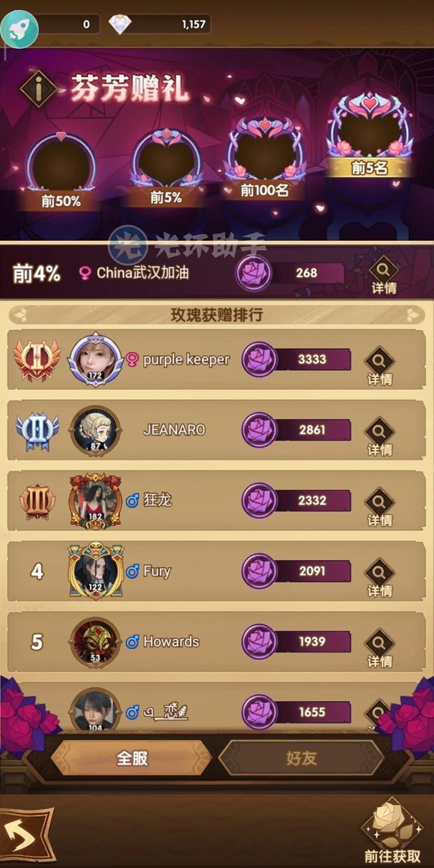Tap Fury's avatar portrait
This screenshot has width=434, height=868.
click(96, 571)
